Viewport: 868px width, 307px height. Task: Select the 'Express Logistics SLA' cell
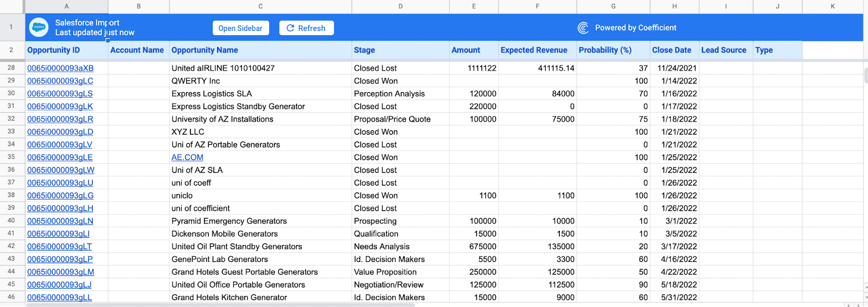[x=260, y=94]
